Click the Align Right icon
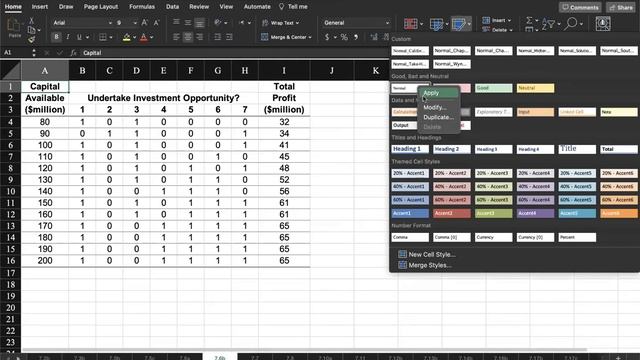Screen dimensions: 640x360 (x=200, y=37)
